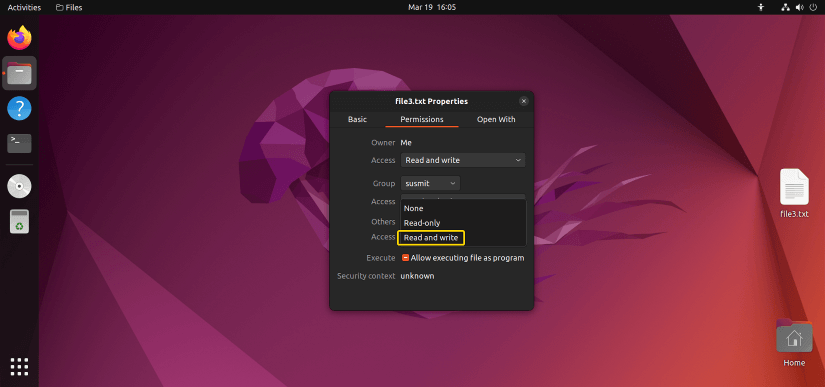This screenshot has width=825, height=387.
Task: Open network status icon in top bar
Action: (x=786, y=7)
